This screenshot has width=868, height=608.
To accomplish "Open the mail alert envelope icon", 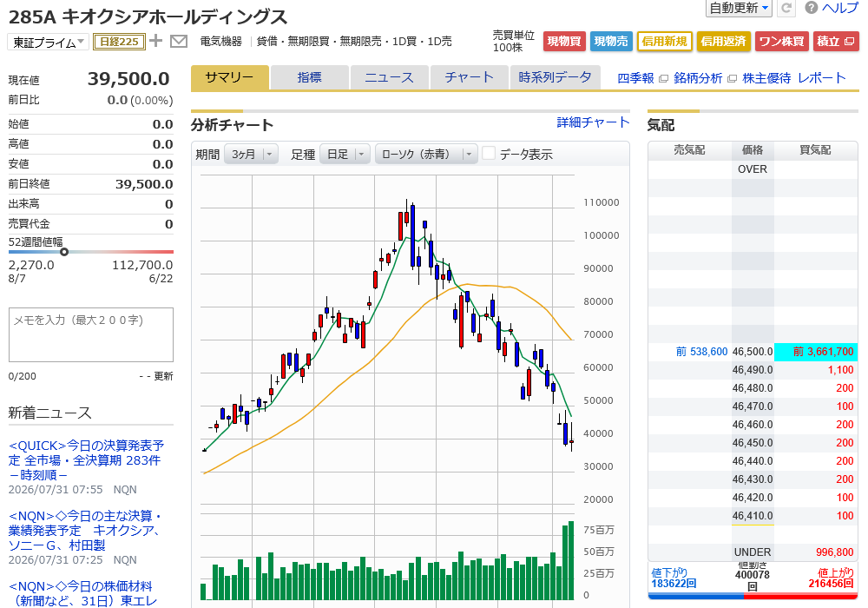I will tap(178, 41).
